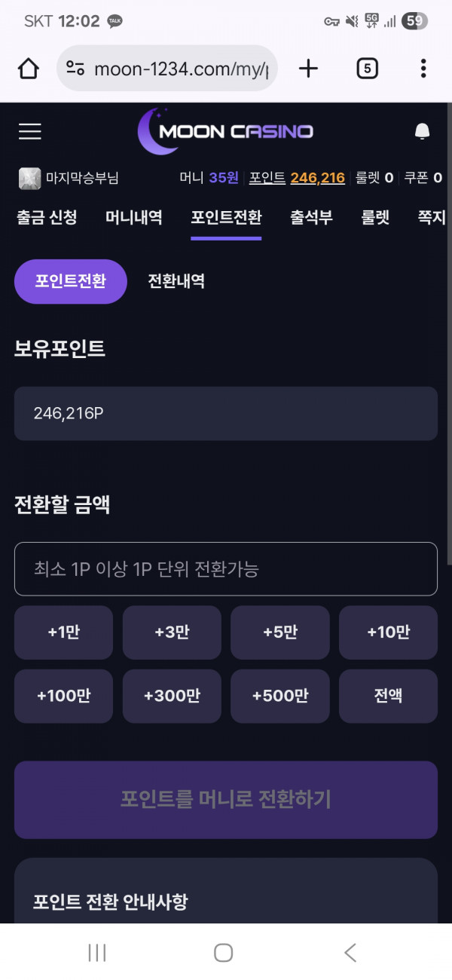Tap the site info icon in address bar
Viewport: 452px width, 980px height.
[x=75, y=69]
